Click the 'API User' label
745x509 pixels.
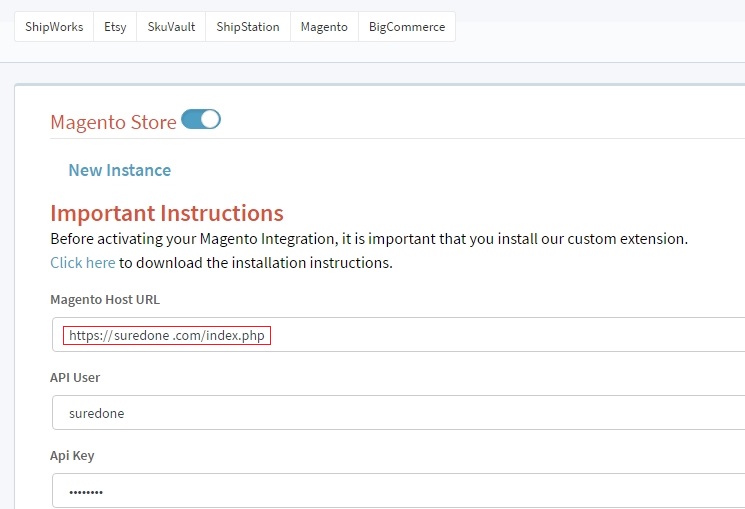pyautogui.click(x=75, y=377)
